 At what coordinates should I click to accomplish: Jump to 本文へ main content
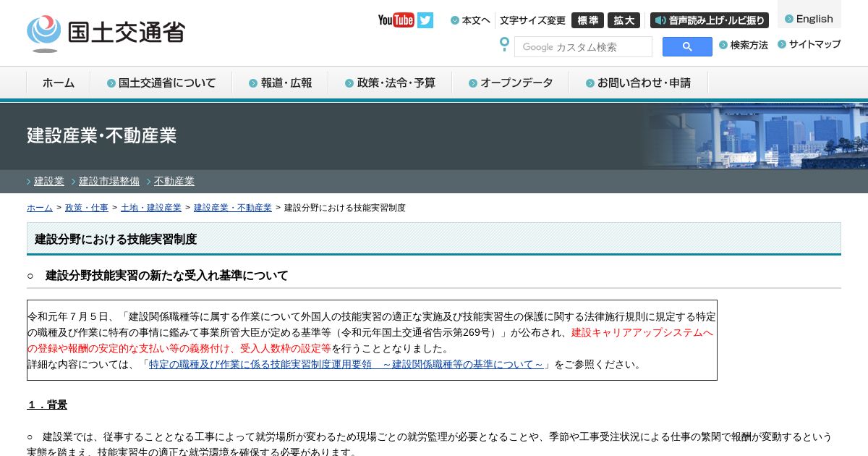[x=470, y=20]
